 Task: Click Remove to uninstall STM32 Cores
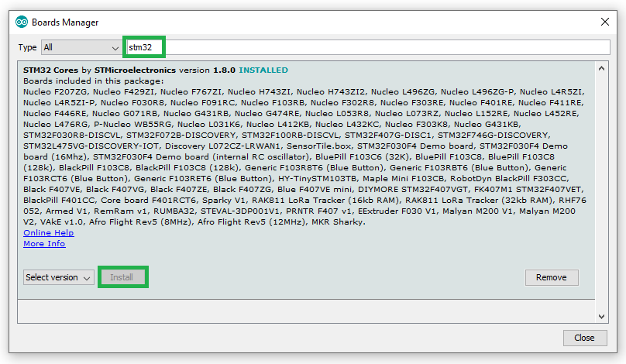pos(551,277)
